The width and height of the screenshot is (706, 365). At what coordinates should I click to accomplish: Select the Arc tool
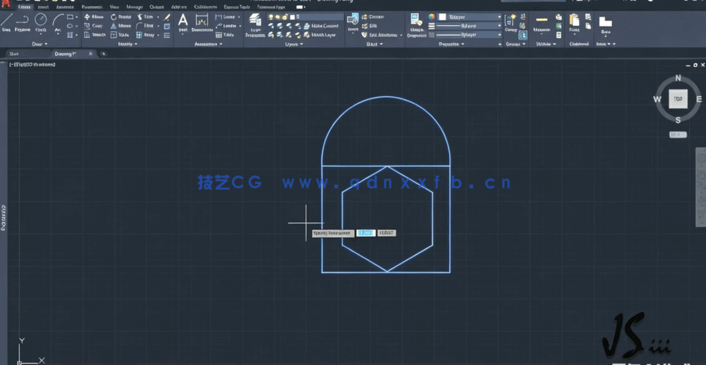click(x=58, y=23)
